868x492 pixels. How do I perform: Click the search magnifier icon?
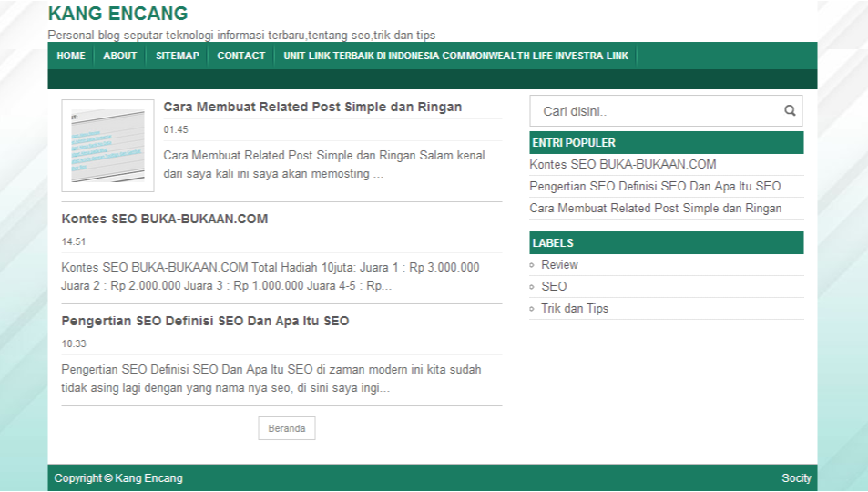790,111
